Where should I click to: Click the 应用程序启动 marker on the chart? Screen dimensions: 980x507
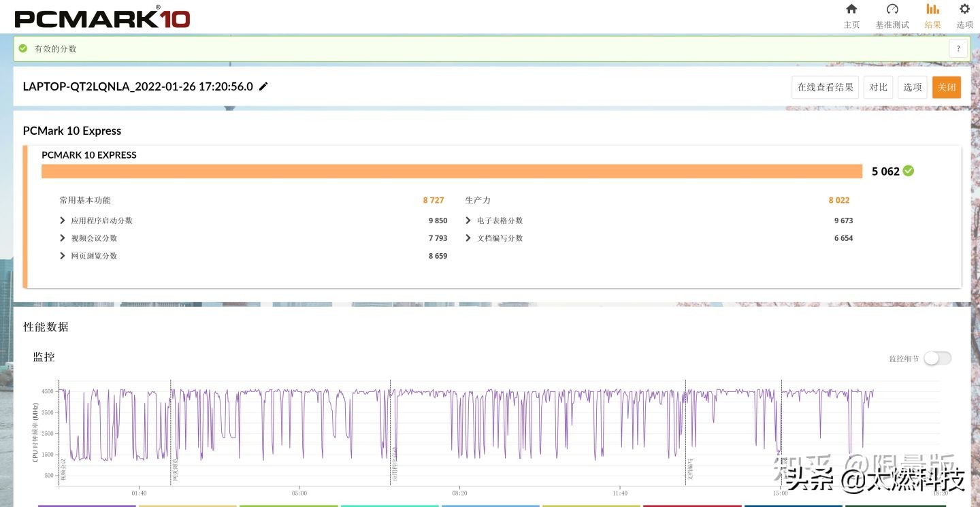395,464
